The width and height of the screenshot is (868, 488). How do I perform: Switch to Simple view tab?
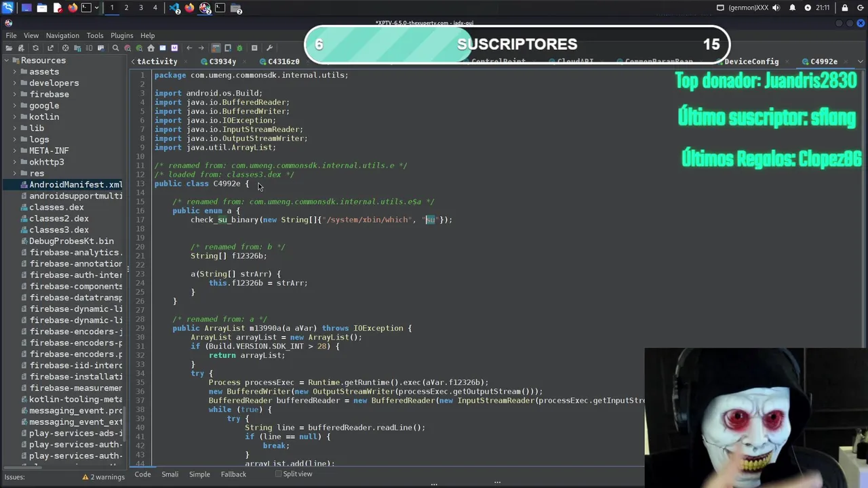click(199, 474)
